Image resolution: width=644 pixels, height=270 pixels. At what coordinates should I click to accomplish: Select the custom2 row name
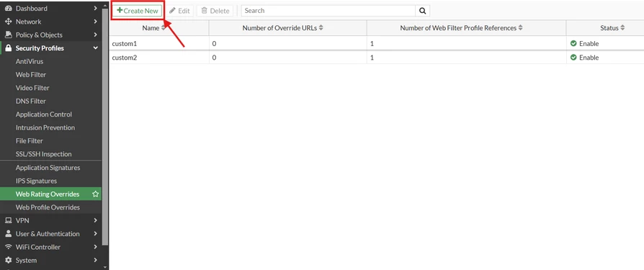[124, 58]
